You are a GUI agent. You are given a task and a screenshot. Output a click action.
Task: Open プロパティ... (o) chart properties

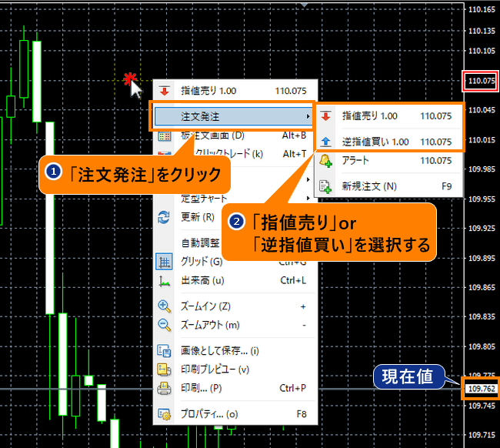235,414
